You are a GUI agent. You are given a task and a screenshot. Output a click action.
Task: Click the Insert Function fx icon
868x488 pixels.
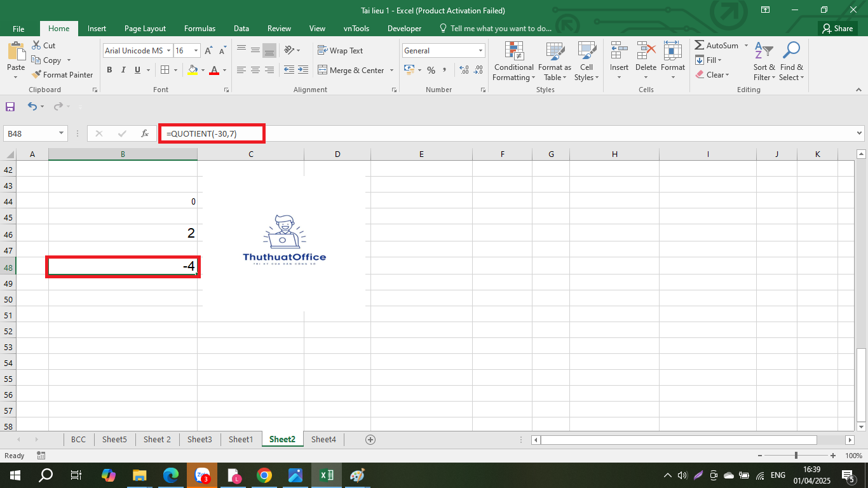(x=145, y=133)
